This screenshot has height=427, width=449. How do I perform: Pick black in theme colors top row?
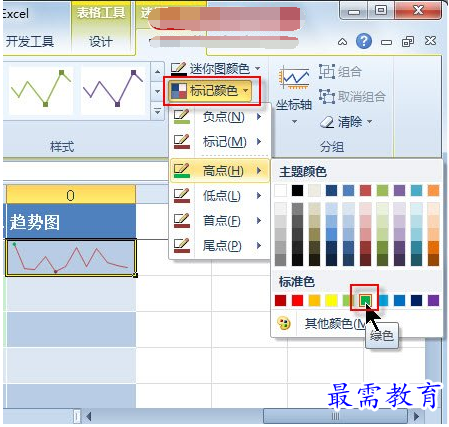pos(297,191)
